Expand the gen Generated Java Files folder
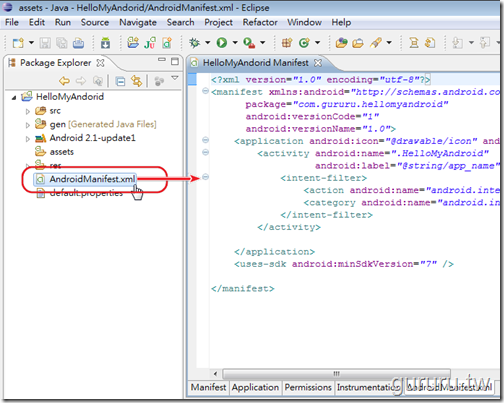Viewport: 504px width, 403px height. [28, 125]
